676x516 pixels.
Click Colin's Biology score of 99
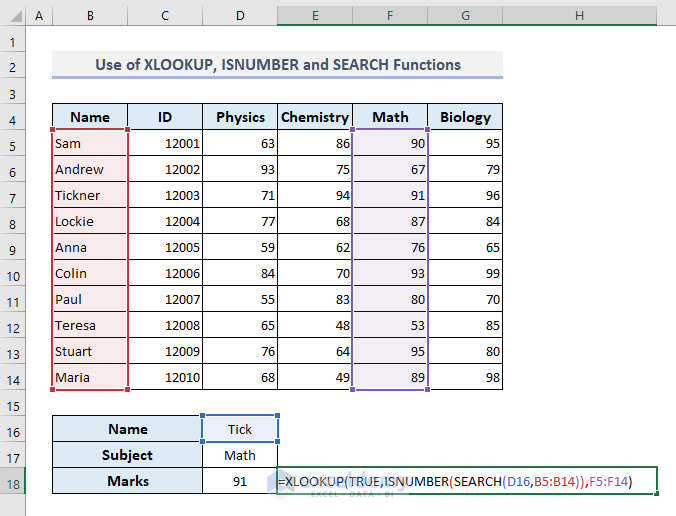coord(465,273)
